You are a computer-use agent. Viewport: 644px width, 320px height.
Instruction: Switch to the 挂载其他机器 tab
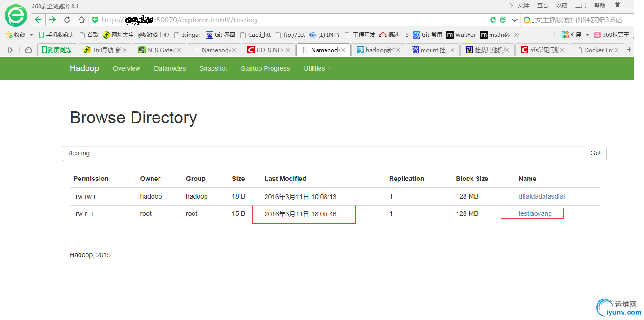click(487, 50)
